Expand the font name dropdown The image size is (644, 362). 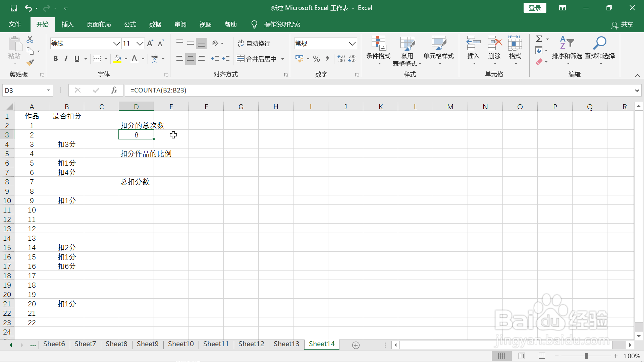click(116, 43)
